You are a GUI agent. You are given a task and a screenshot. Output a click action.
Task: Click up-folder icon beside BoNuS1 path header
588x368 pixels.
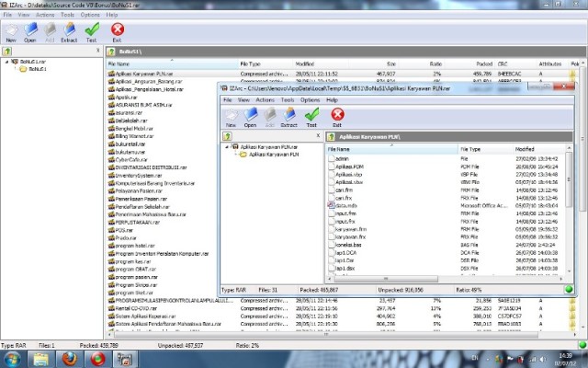point(111,52)
